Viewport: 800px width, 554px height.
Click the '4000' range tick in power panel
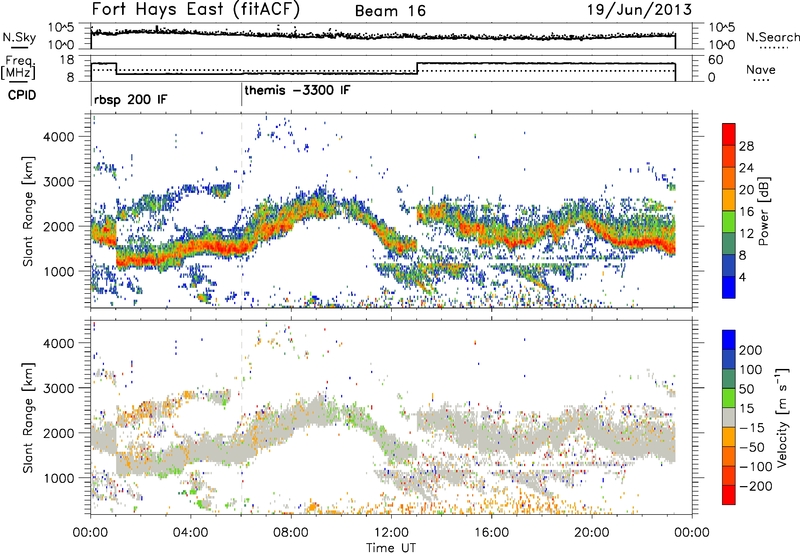coord(58,137)
